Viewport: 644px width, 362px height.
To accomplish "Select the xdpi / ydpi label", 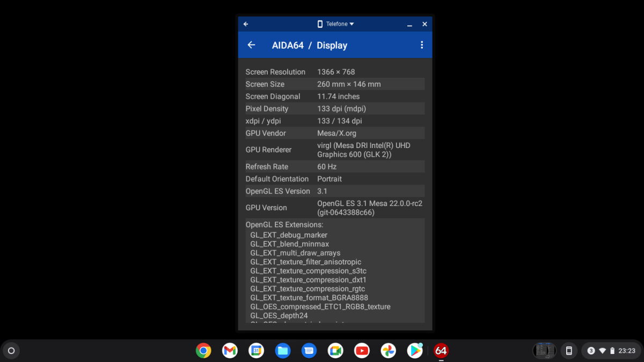I will pos(263,121).
